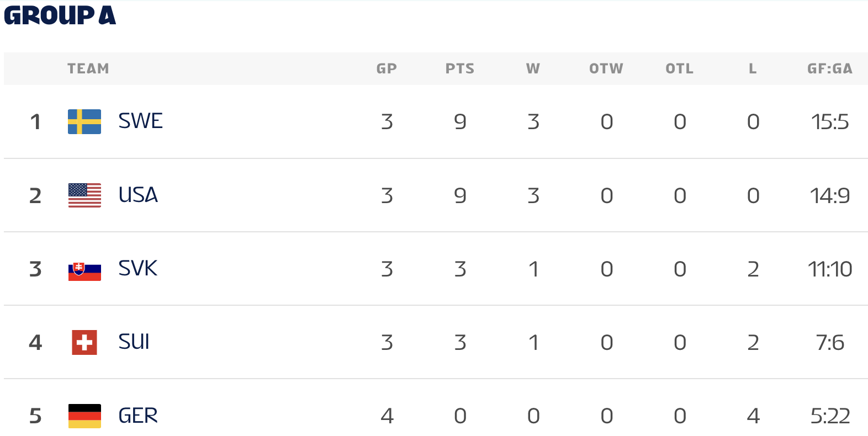Screen dimensions: 868x436
Task: Click the TEAM column header
Action: pos(88,69)
